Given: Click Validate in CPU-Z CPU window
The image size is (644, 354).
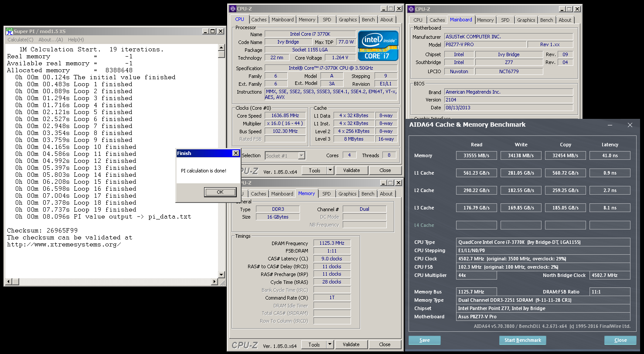Looking at the screenshot, I should coord(351,170).
